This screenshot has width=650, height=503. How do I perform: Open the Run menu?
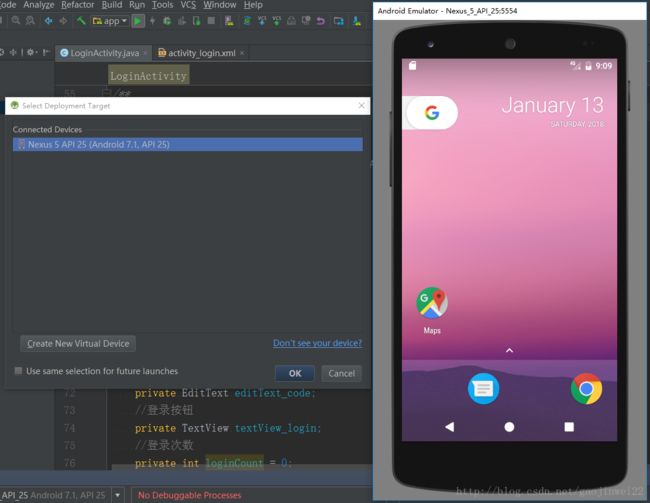click(137, 5)
